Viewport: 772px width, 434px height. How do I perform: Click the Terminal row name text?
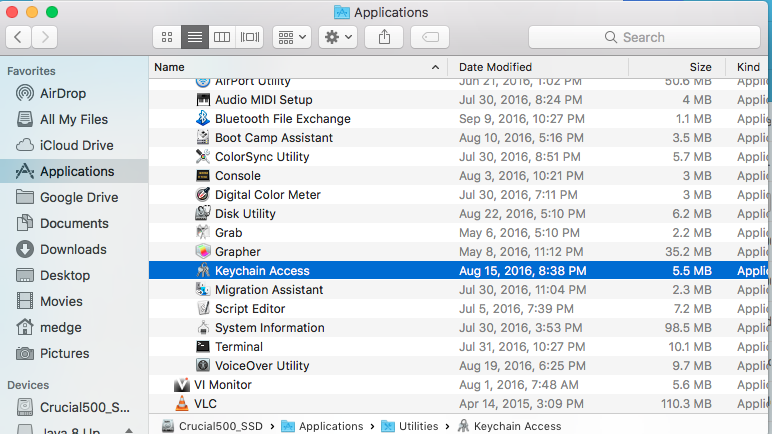coord(239,347)
